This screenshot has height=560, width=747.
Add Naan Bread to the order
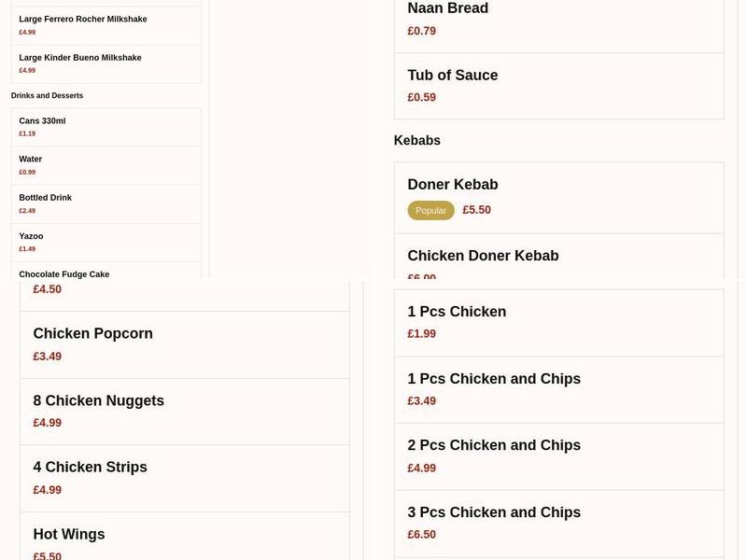pyautogui.click(x=447, y=8)
